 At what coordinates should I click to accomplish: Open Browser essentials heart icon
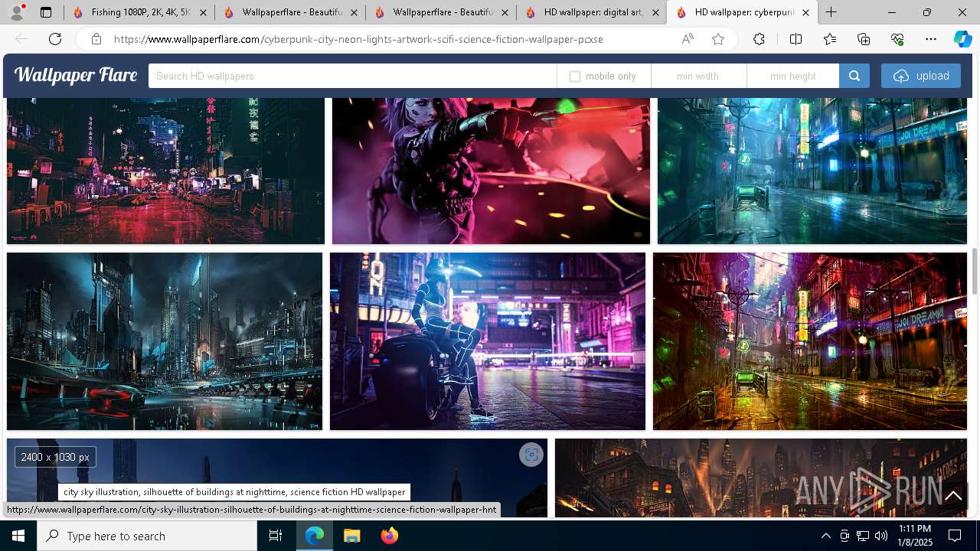(x=897, y=39)
